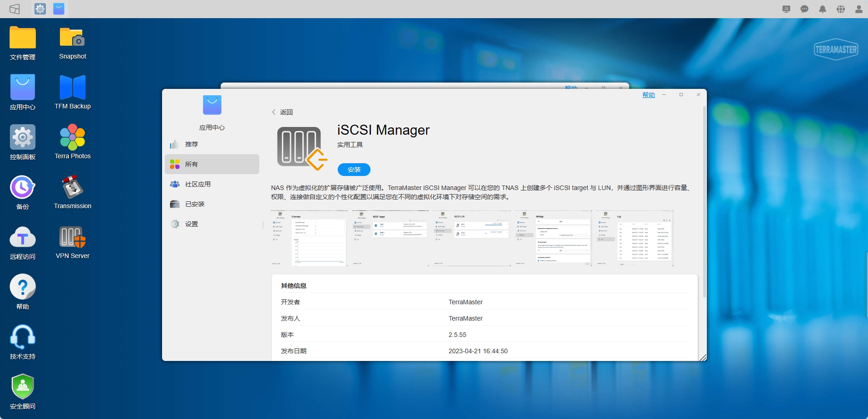This screenshot has width=868, height=419.
Task: Open the 帮助 link in App Center window
Action: tap(649, 95)
